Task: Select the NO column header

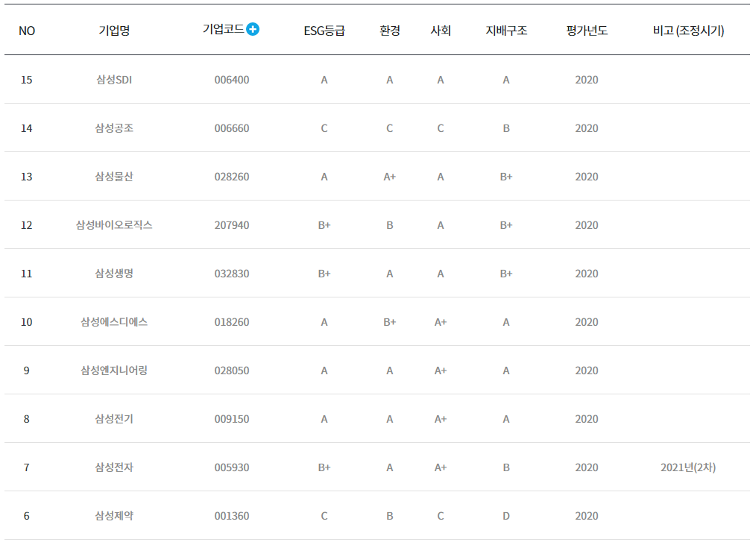Action: pyautogui.click(x=27, y=31)
